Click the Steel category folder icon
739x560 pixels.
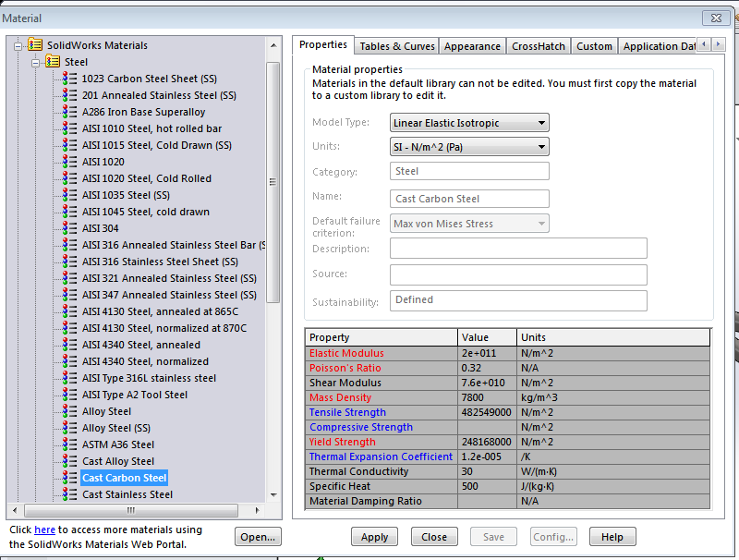click(53, 61)
